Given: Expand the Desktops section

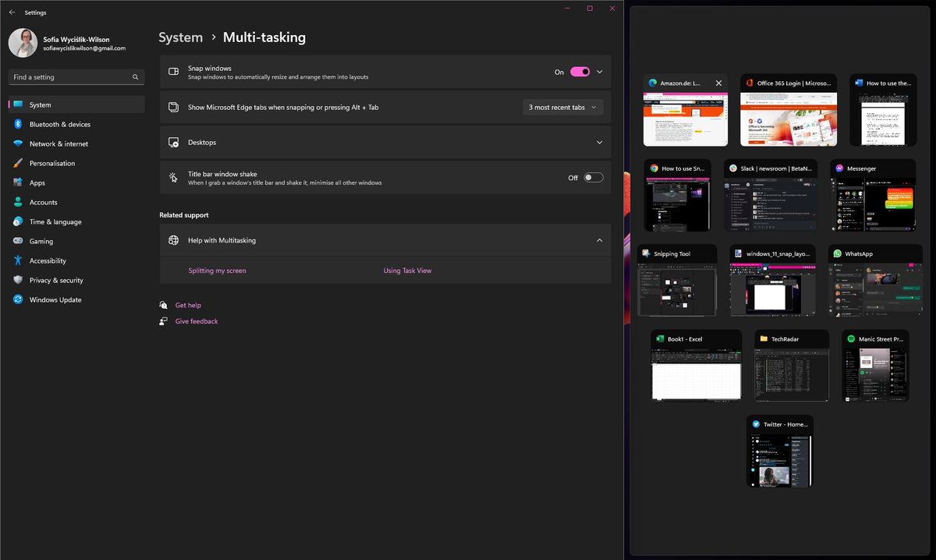Looking at the screenshot, I should point(599,142).
